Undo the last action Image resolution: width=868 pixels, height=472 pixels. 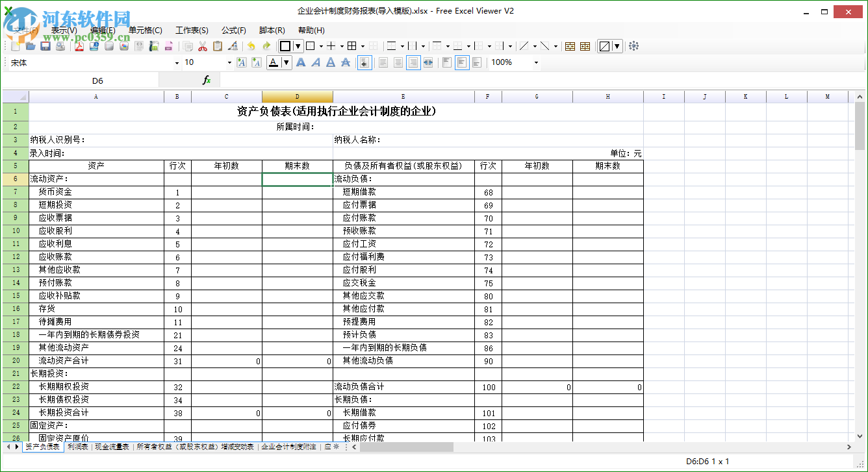[251, 45]
